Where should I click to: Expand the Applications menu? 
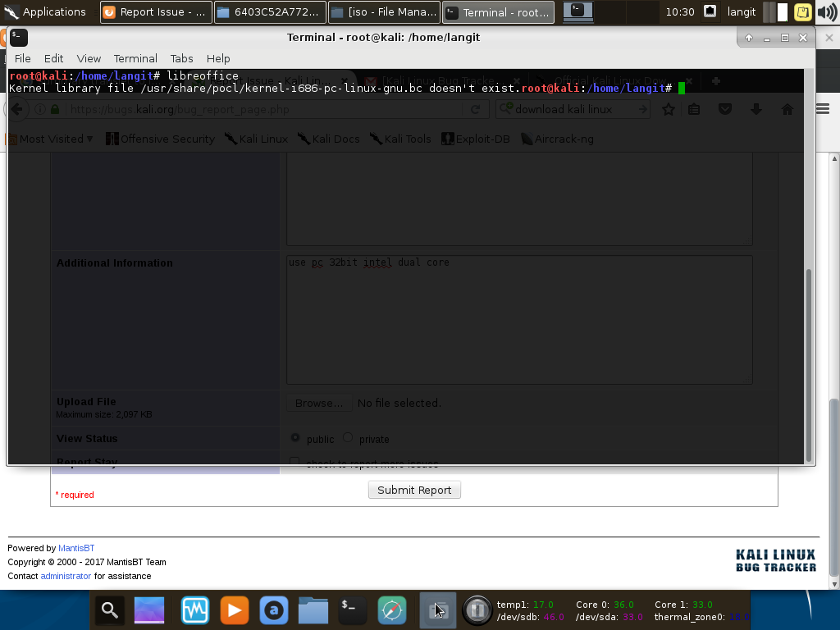[45, 12]
